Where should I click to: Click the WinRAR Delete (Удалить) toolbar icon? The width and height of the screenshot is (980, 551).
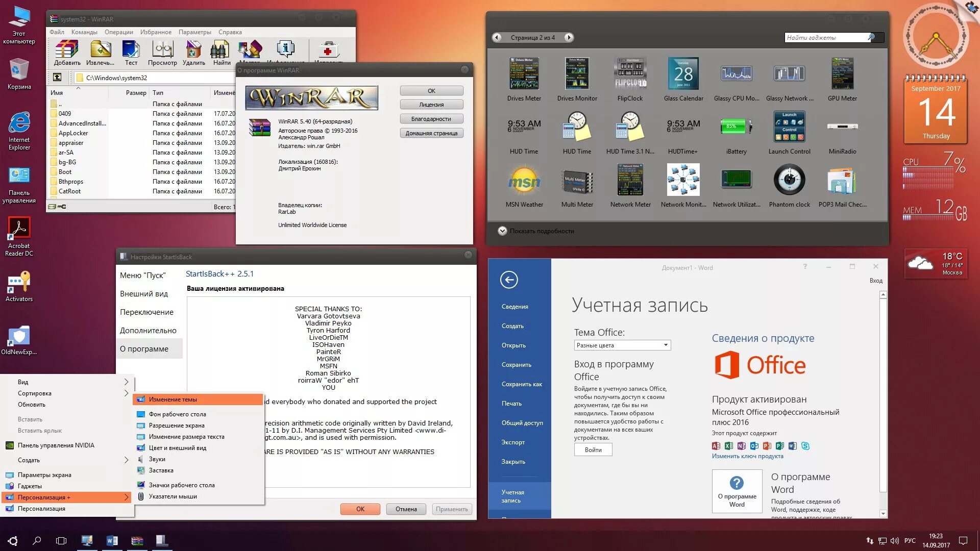[x=193, y=51]
